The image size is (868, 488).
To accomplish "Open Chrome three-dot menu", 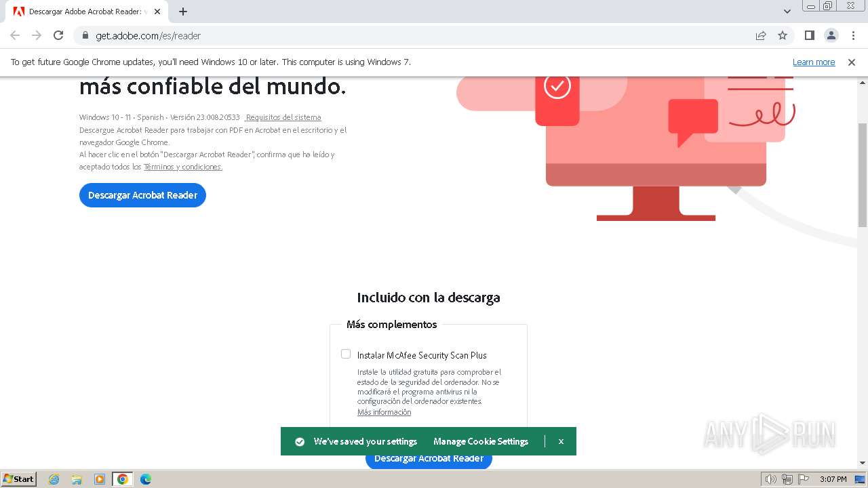I will [852, 35].
